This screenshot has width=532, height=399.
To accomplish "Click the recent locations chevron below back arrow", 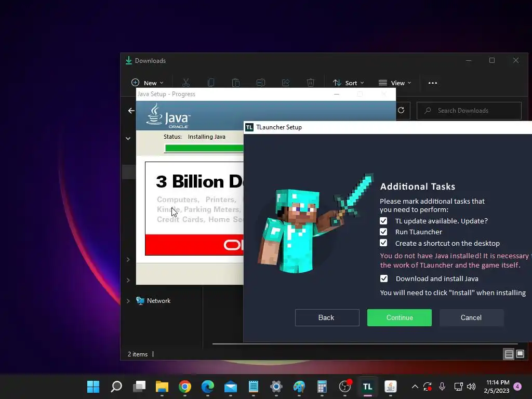I will click(x=128, y=138).
